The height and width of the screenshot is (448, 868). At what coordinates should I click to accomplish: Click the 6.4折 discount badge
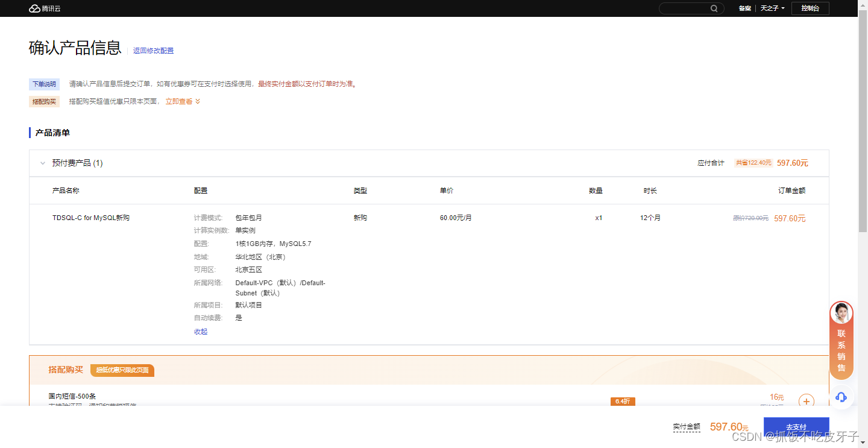point(623,402)
